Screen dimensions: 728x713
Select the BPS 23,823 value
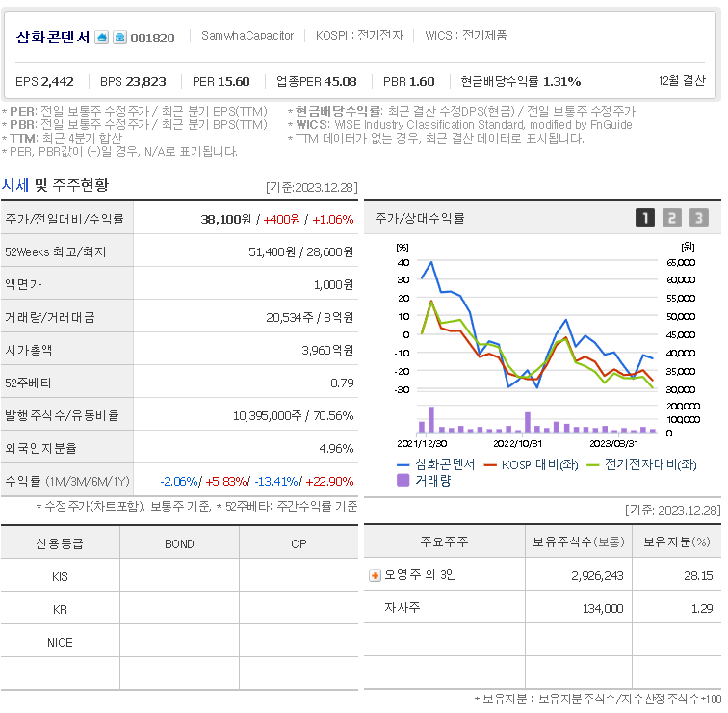133,81
